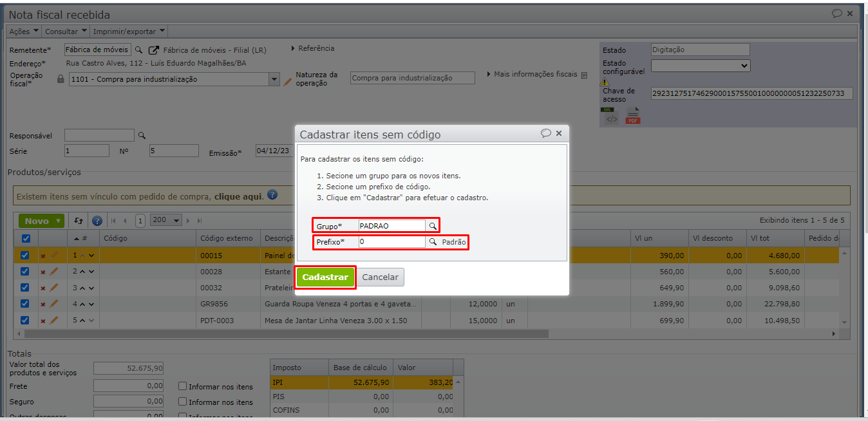The height and width of the screenshot is (421, 868).
Task: Open the Grupo search magnifier
Action: coord(433,226)
